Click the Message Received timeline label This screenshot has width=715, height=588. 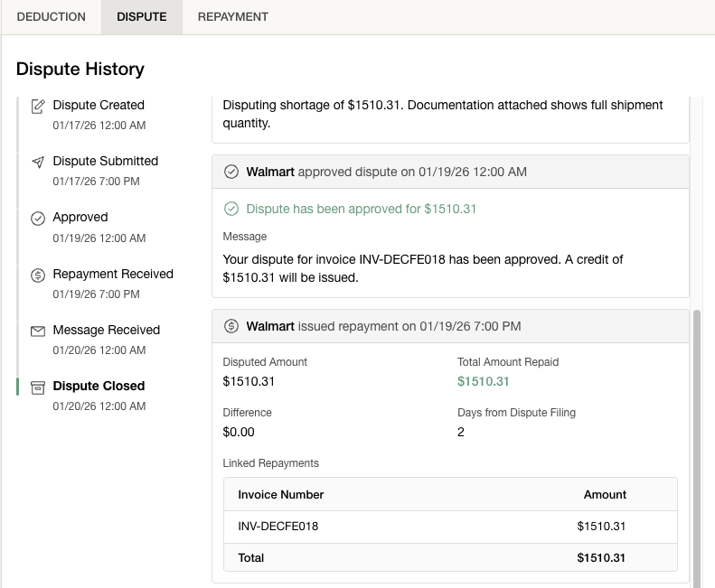[106, 331]
